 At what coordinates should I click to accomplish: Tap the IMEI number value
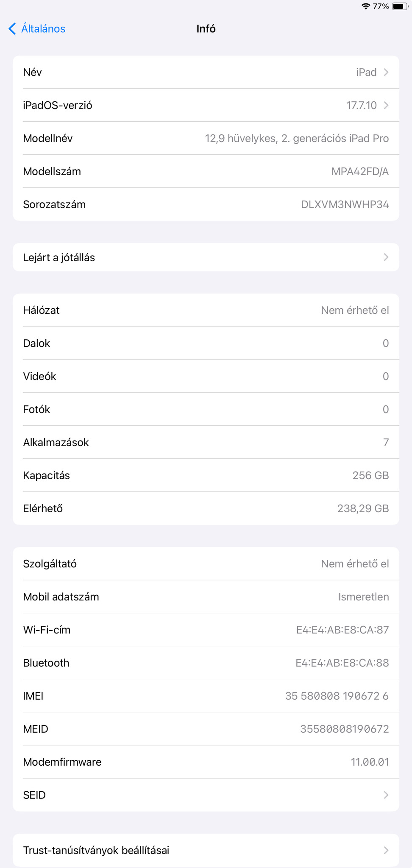click(337, 696)
